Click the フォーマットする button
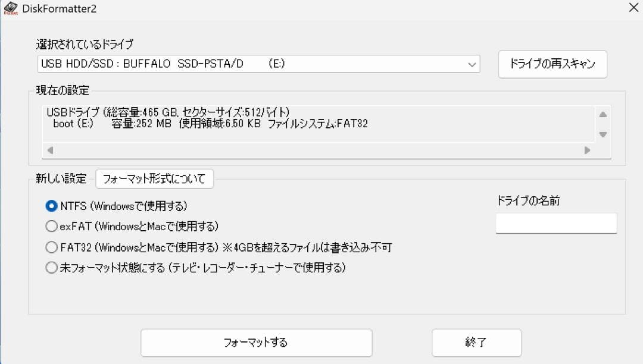The height and width of the screenshot is (364, 643). [256, 343]
